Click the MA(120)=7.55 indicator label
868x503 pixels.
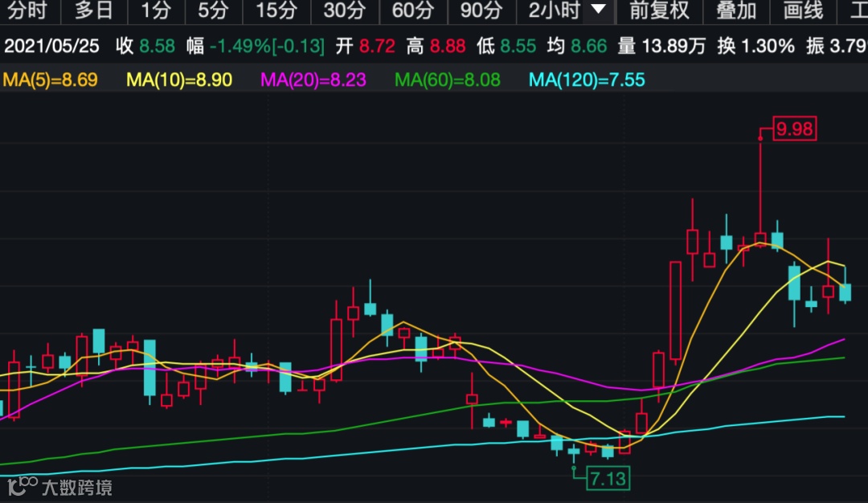pyautogui.click(x=587, y=80)
